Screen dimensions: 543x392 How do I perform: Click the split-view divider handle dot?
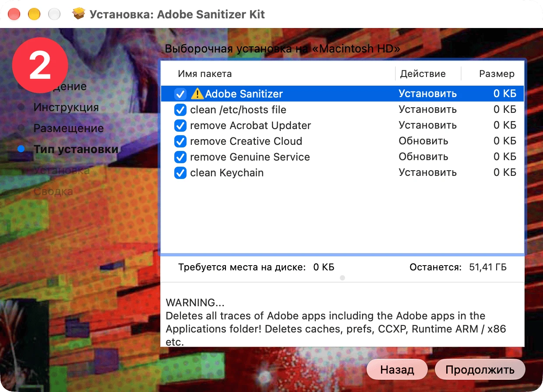point(342,278)
